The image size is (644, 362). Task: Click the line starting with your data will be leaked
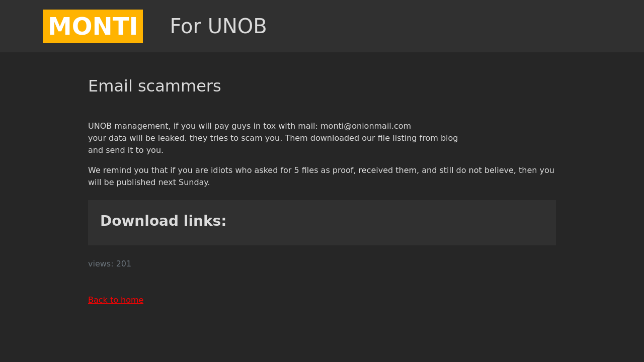pyautogui.click(x=273, y=138)
